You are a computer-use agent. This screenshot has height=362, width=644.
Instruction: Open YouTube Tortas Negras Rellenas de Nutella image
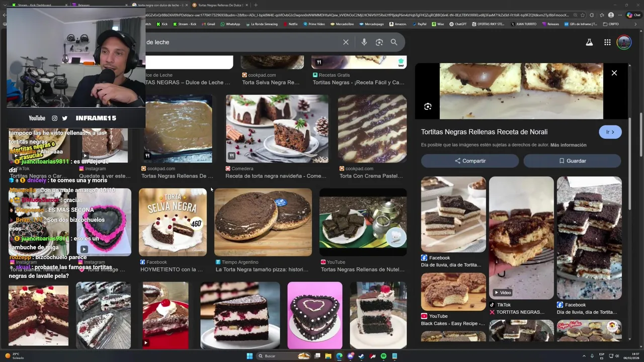[x=363, y=222]
